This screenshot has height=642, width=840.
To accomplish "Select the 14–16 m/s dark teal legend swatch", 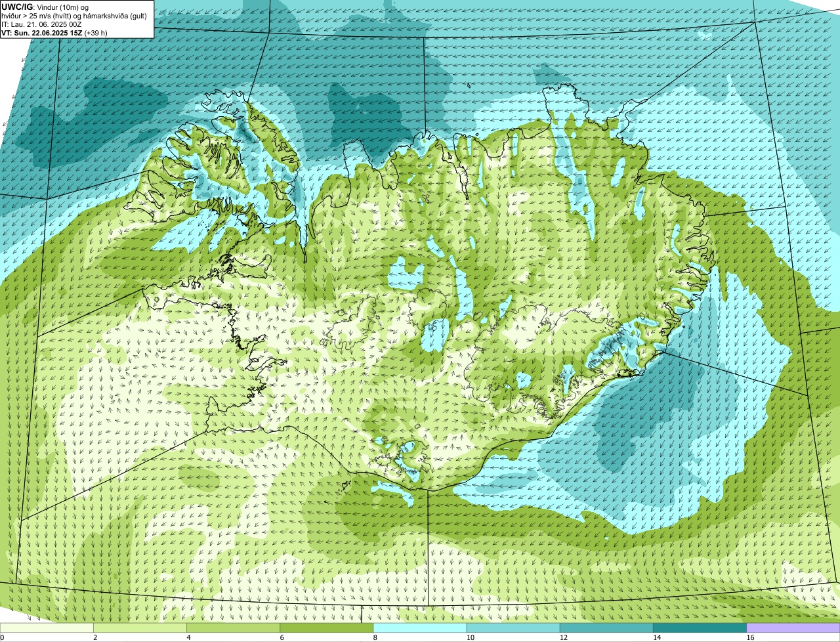I will [x=700, y=628].
